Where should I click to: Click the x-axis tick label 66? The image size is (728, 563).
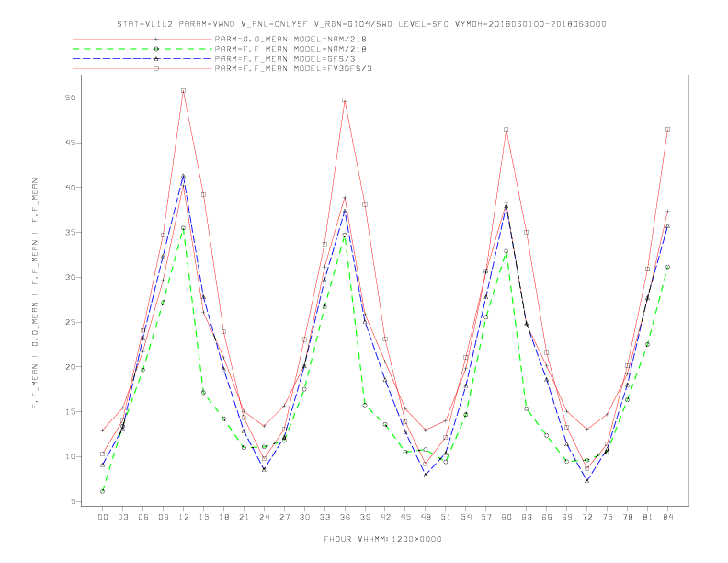pos(547,517)
